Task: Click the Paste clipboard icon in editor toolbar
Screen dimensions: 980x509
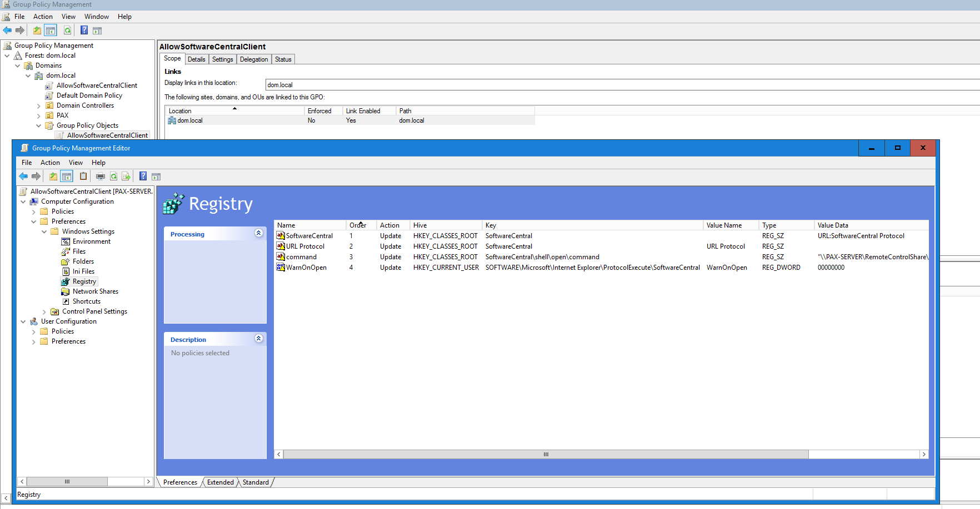Action: [x=83, y=177]
